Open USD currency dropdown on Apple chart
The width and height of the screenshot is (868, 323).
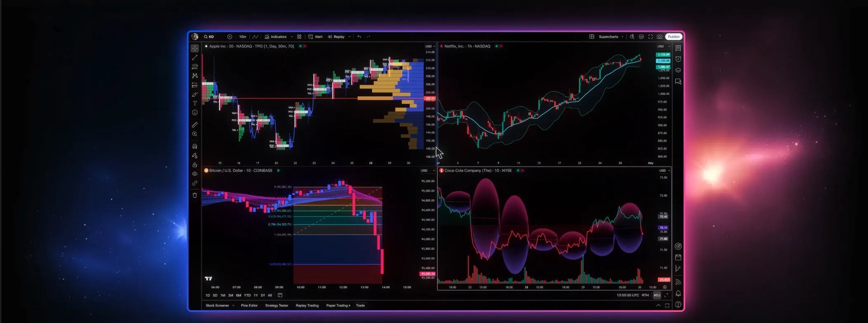point(430,46)
